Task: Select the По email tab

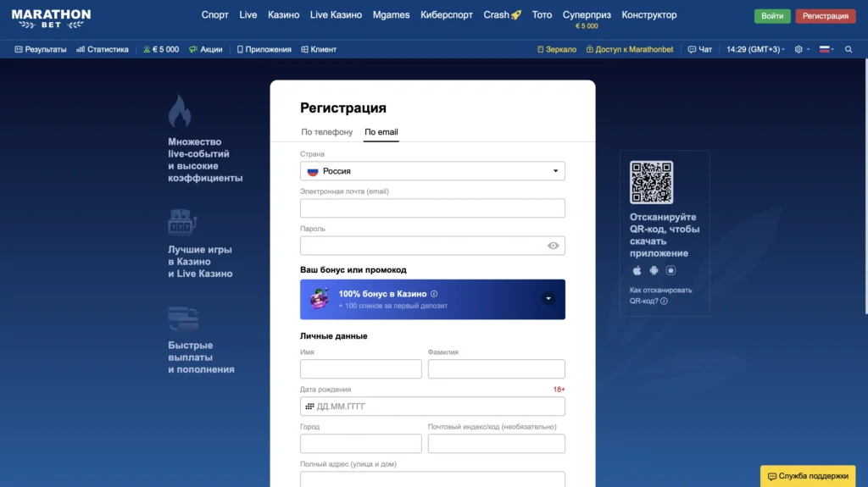Action: [381, 132]
